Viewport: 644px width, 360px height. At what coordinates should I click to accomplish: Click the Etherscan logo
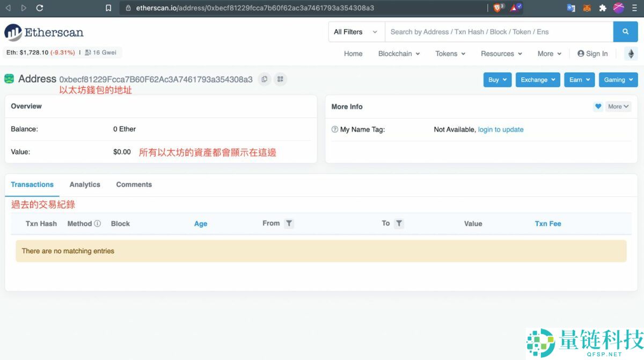pyautogui.click(x=44, y=32)
